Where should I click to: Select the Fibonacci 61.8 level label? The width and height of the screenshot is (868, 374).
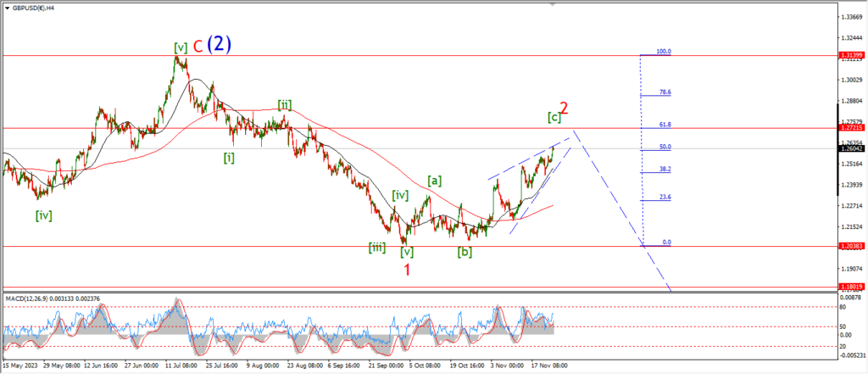click(x=665, y=124)
